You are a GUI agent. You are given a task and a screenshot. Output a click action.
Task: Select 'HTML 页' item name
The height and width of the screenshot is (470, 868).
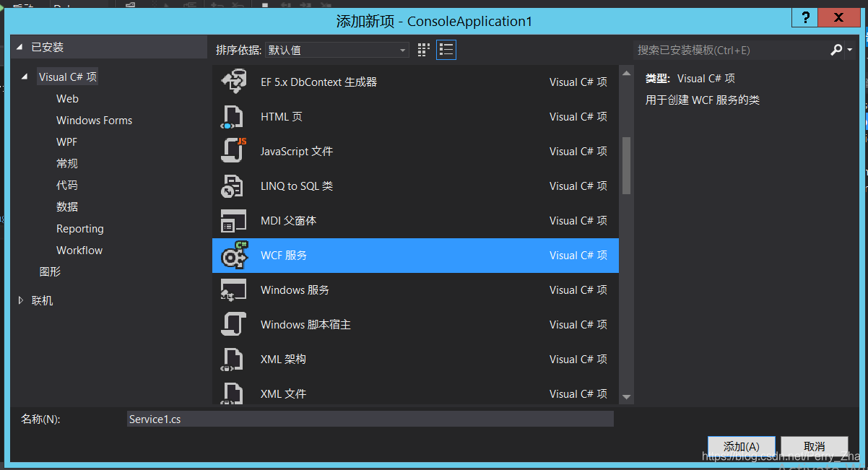(x=281, y=116)
